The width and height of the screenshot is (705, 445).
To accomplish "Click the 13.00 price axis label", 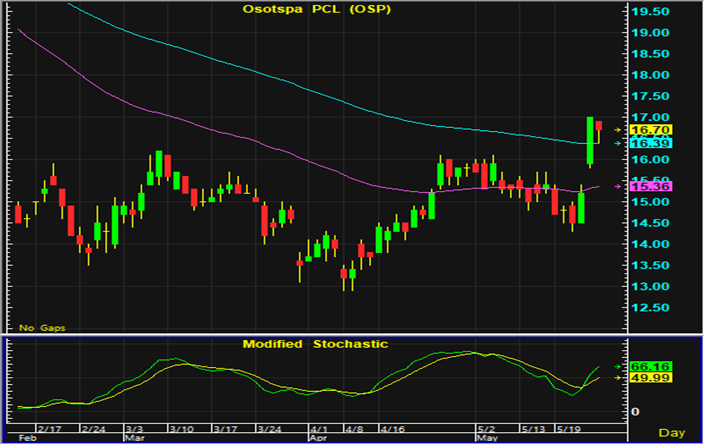I will (650, 287).
